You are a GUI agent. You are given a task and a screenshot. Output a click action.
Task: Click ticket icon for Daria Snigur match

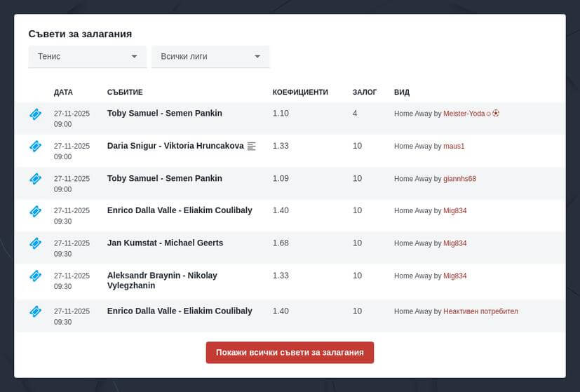pyautogui.click(x=35, y=146)
